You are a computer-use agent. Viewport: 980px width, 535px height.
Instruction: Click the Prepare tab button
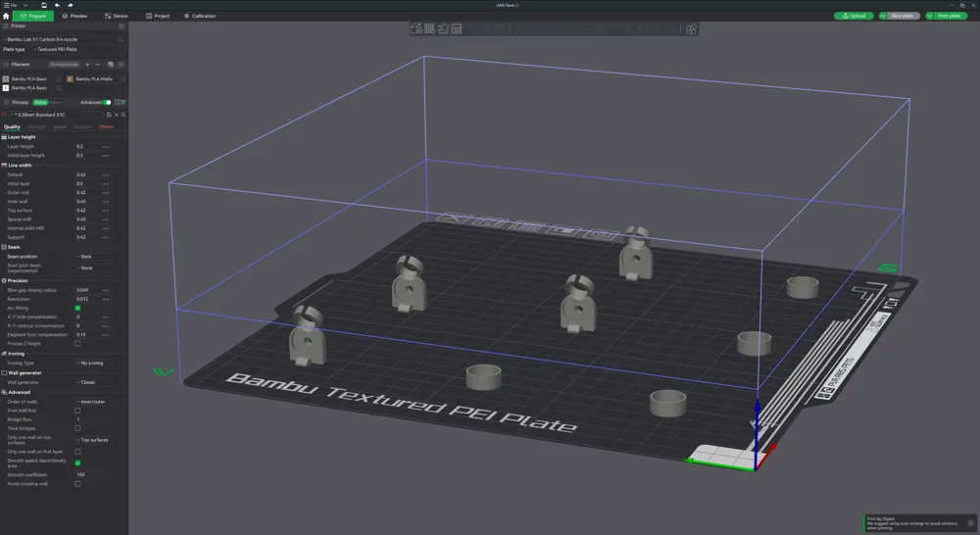[33, 16]
